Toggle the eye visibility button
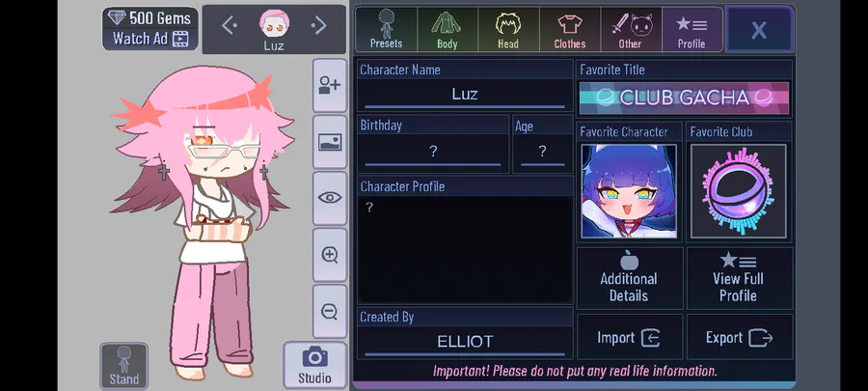Viewport: 868px width, 391px height. coord(330,198)
